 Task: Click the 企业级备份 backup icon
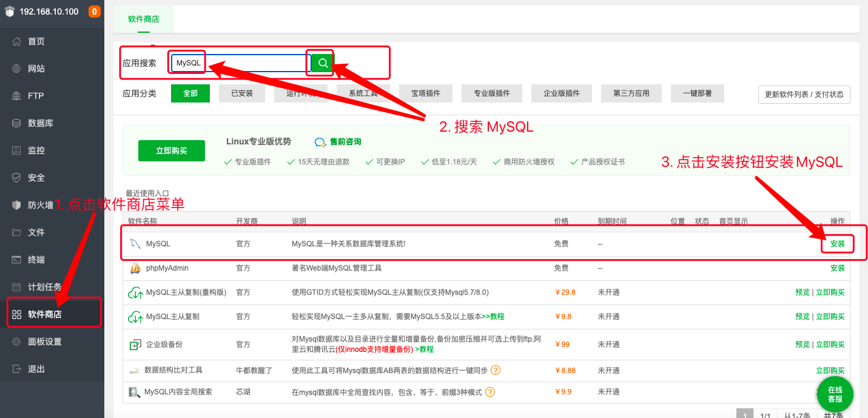click(x=135, y=345)
